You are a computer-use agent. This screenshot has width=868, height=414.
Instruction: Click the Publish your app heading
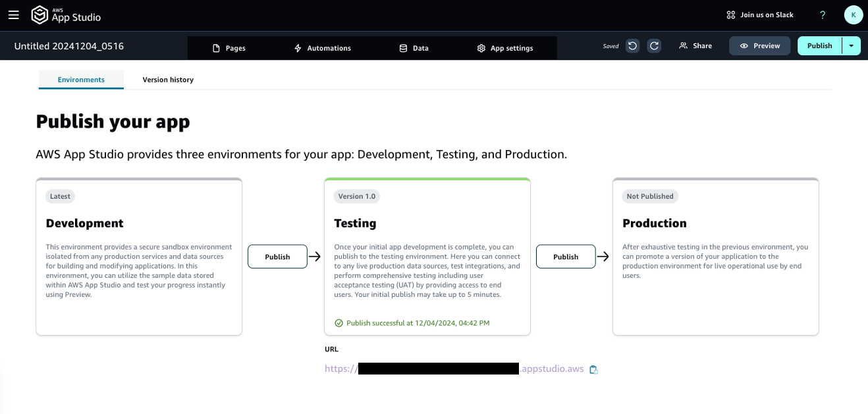(x=113, y=121)
